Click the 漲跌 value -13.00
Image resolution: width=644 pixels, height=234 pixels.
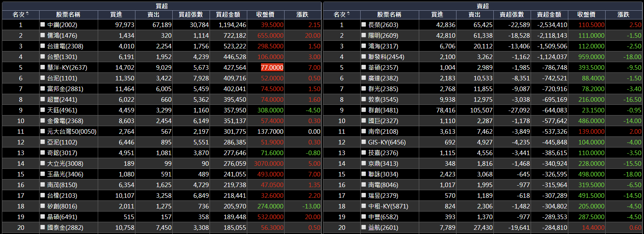pyautogui.click(x=311, y=206)
